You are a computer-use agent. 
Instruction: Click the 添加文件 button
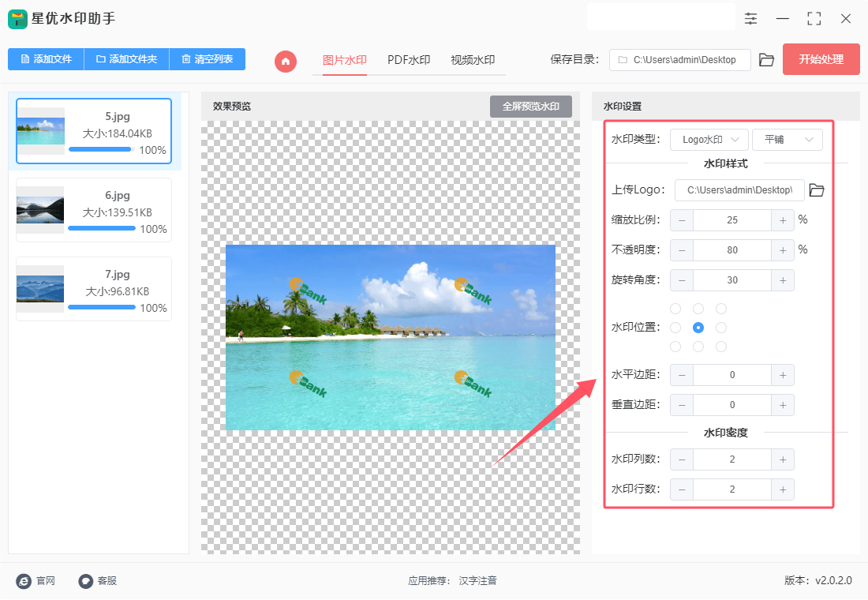point(46,59)
